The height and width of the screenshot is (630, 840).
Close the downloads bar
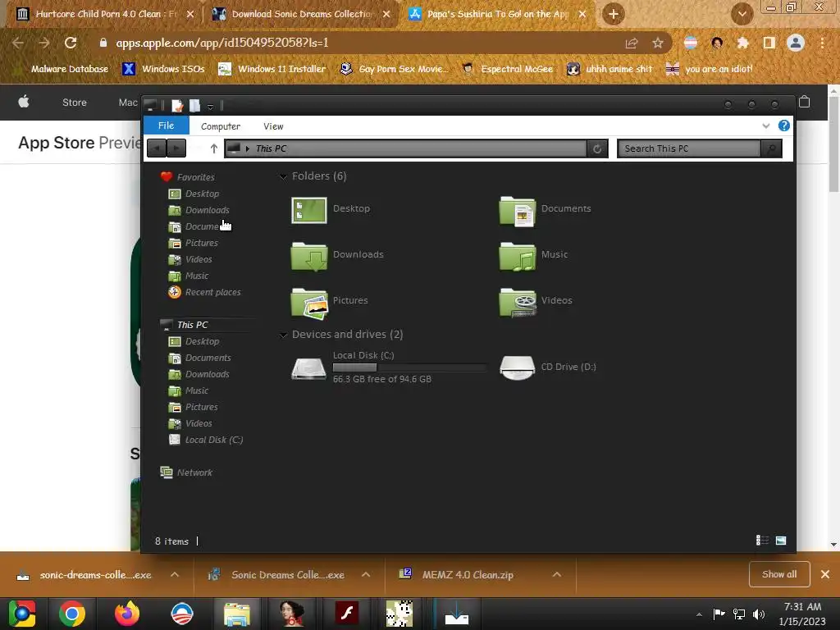pyautogui.click(x=825, y=574)
